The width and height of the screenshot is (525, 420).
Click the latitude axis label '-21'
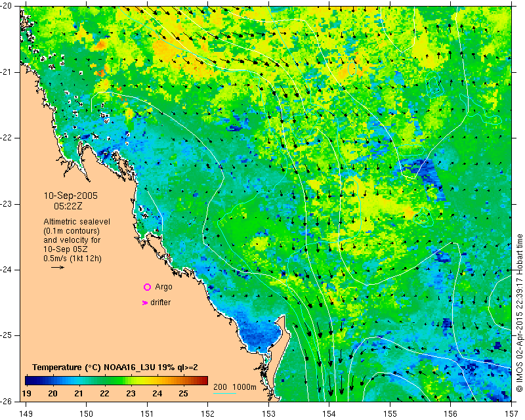coord(6,72)
